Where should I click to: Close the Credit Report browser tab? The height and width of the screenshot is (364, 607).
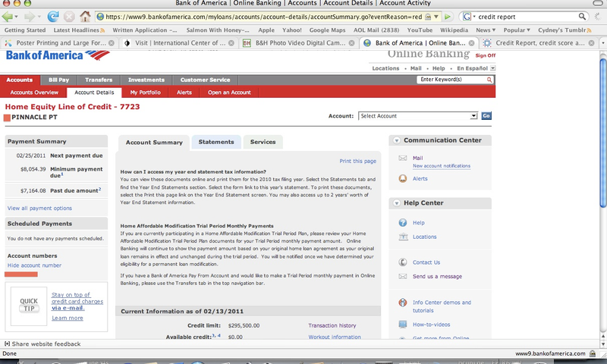pos(592,43)
